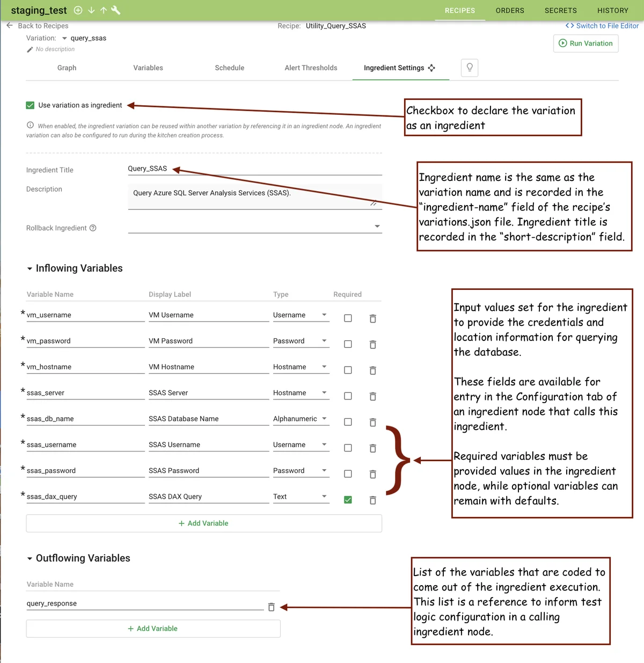Click the add (plus circle) icon beside staging_test
644x663 pixels.
pyautogui.click(x=78, y=10)
